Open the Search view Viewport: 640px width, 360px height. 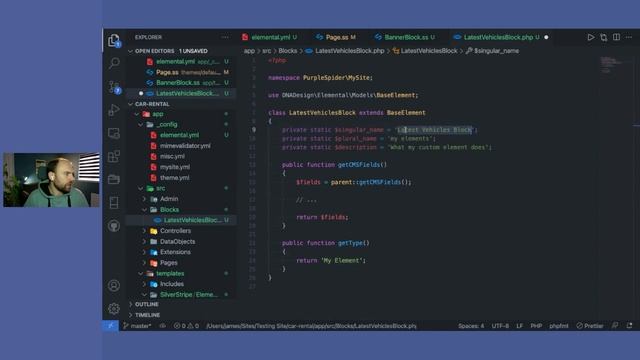pos(114,63)
